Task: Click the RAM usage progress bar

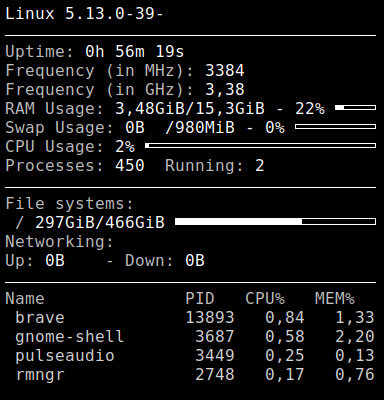Action: point(355,108)
